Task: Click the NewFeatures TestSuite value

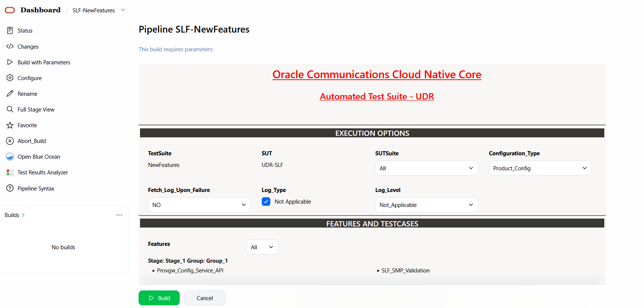Action: point(164,165)
